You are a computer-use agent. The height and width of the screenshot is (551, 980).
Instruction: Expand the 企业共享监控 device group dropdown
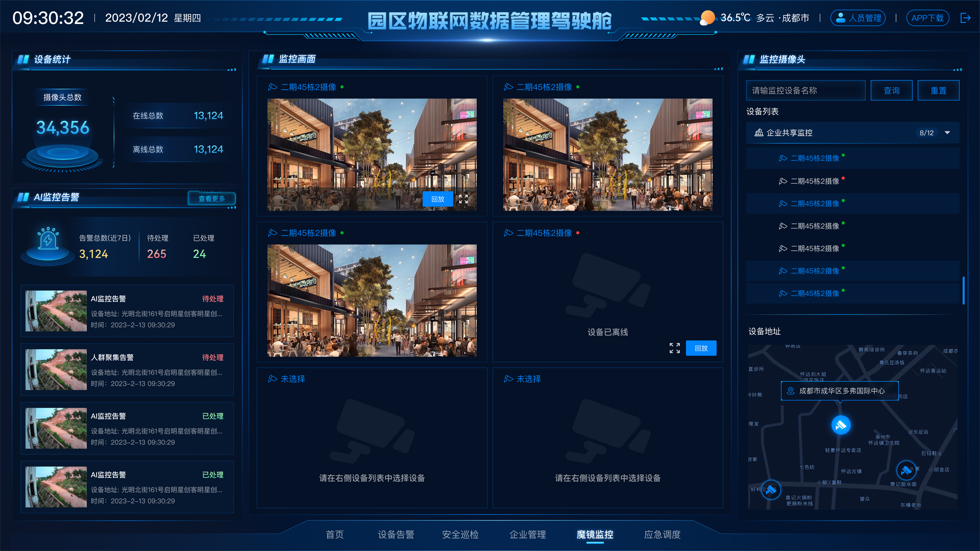point(947,133)
